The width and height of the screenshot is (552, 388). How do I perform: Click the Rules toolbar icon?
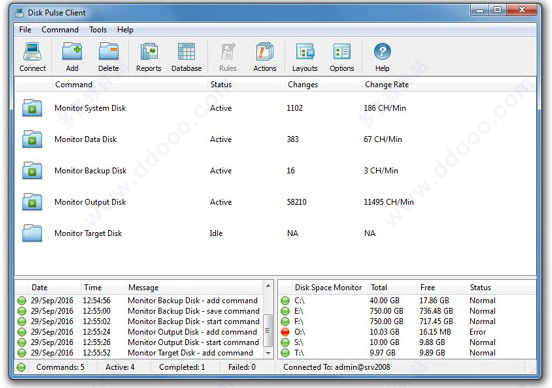point(228,52)
